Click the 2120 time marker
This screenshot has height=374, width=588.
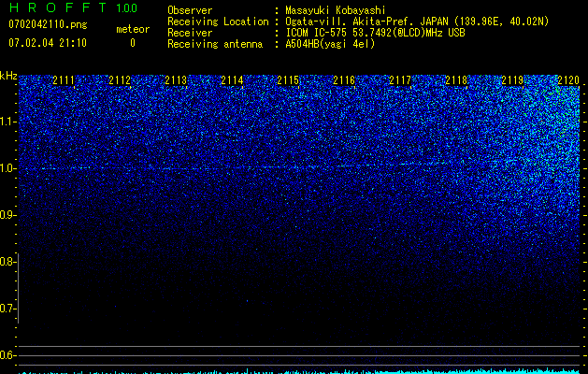(x=568, y=80)
